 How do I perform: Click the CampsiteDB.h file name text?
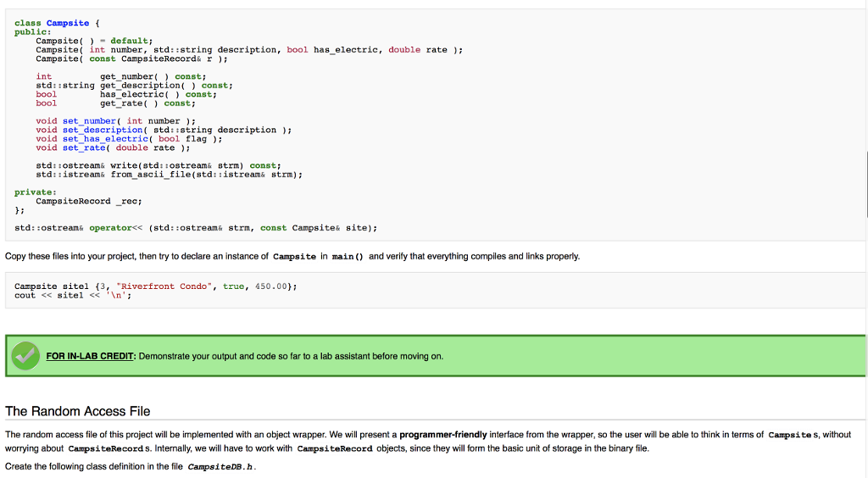tap(220, 467)
